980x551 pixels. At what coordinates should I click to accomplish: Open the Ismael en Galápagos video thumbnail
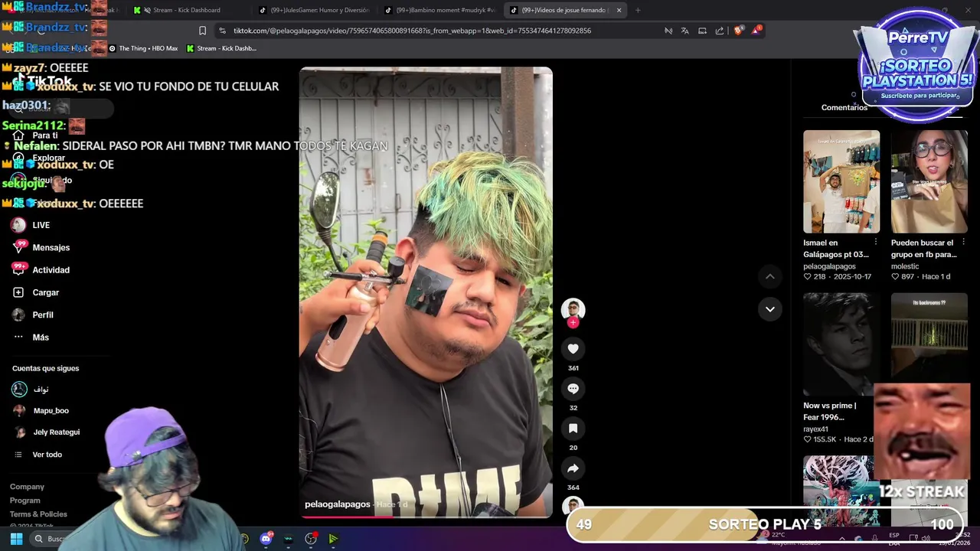[841, 181]
